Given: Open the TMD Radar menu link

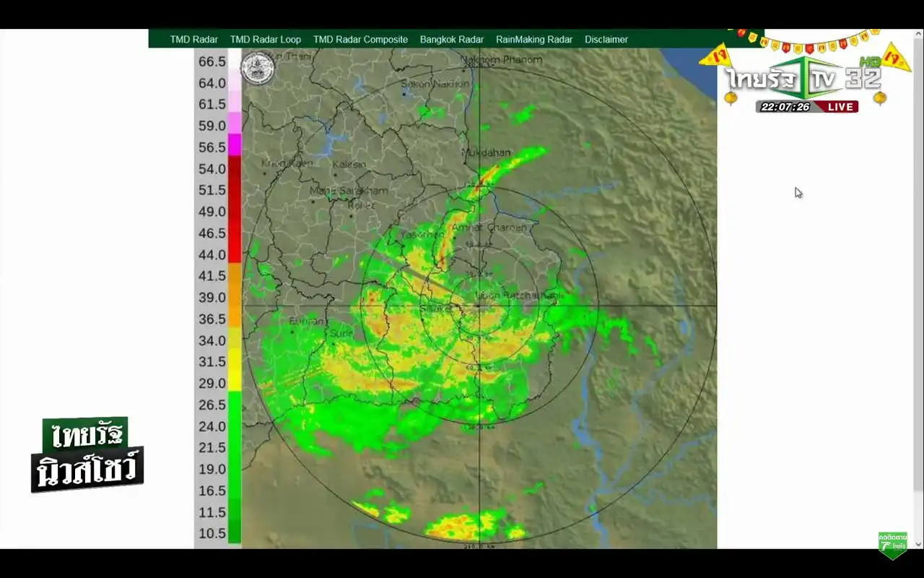Looking at the screenshot, I should (x=193, y=40).
